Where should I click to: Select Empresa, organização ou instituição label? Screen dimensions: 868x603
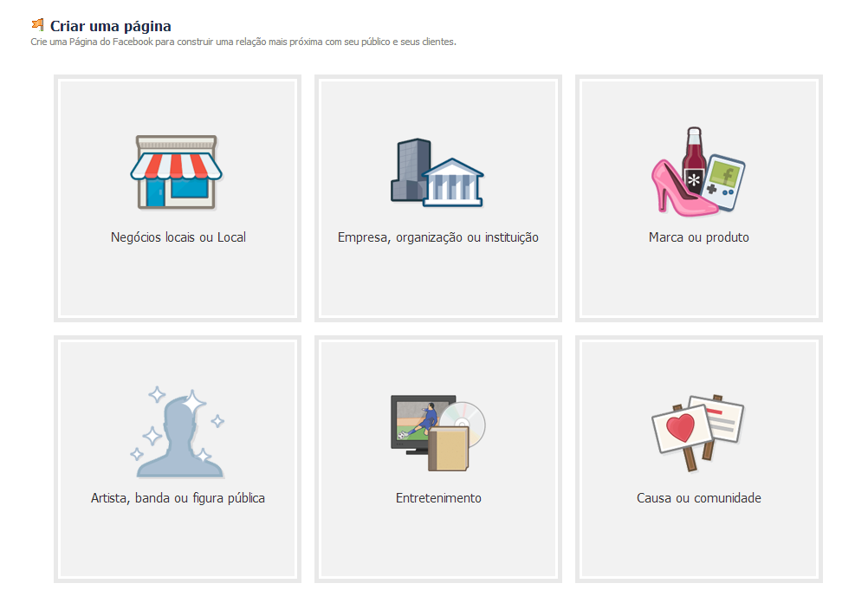point(437,237)
